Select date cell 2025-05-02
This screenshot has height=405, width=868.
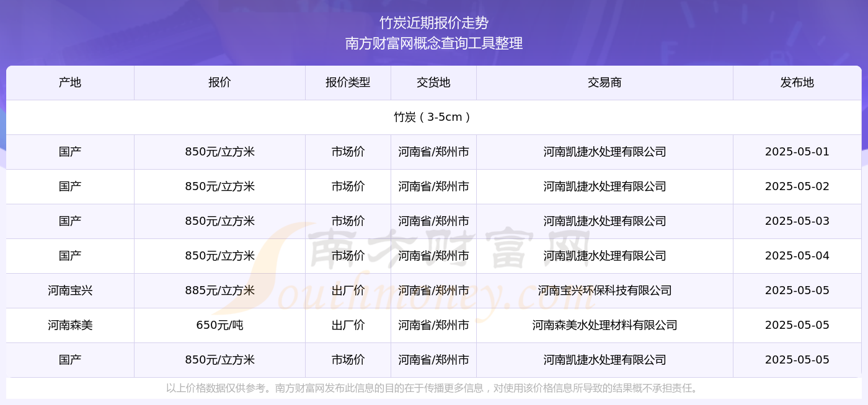point(797,186)
